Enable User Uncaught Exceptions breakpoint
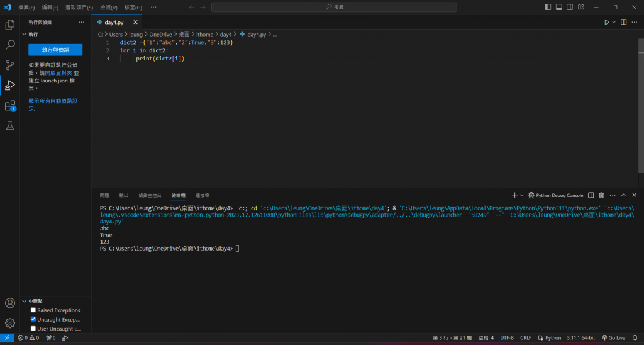Viewport: 644px width, 345px height. (x=33, y=328)
